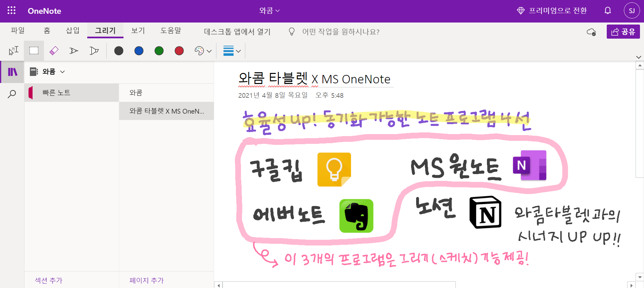Open the 와콤 타블렛 X MS OneN... page
Screen dimensions: 644x288
[x=166, y=111]
